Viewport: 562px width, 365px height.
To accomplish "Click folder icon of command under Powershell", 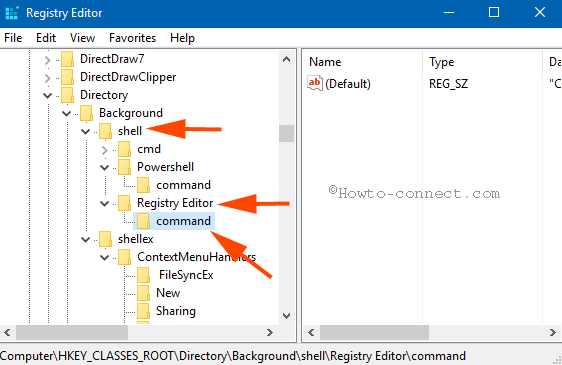I will click(x=143, y=185).
